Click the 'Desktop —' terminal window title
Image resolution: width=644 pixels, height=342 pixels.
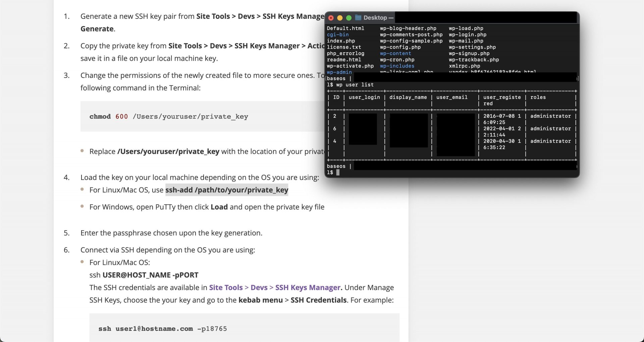tap(378, 18)
